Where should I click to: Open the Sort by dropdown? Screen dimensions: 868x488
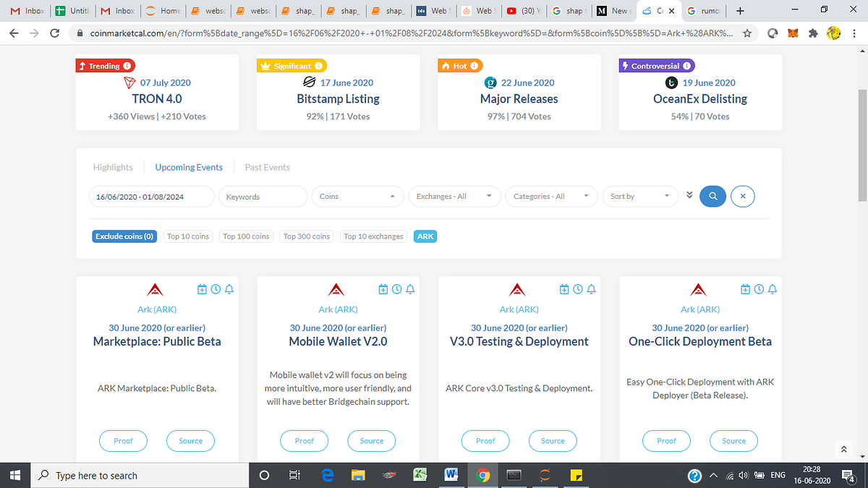click(x=640, y=196)
